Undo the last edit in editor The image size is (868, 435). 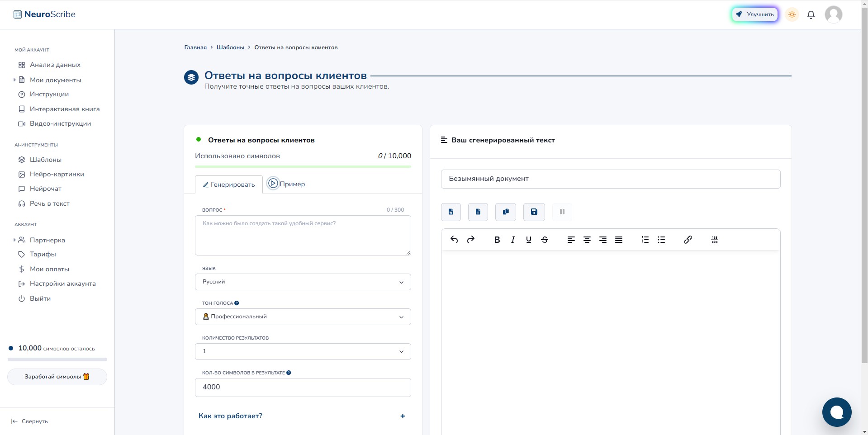454,240
